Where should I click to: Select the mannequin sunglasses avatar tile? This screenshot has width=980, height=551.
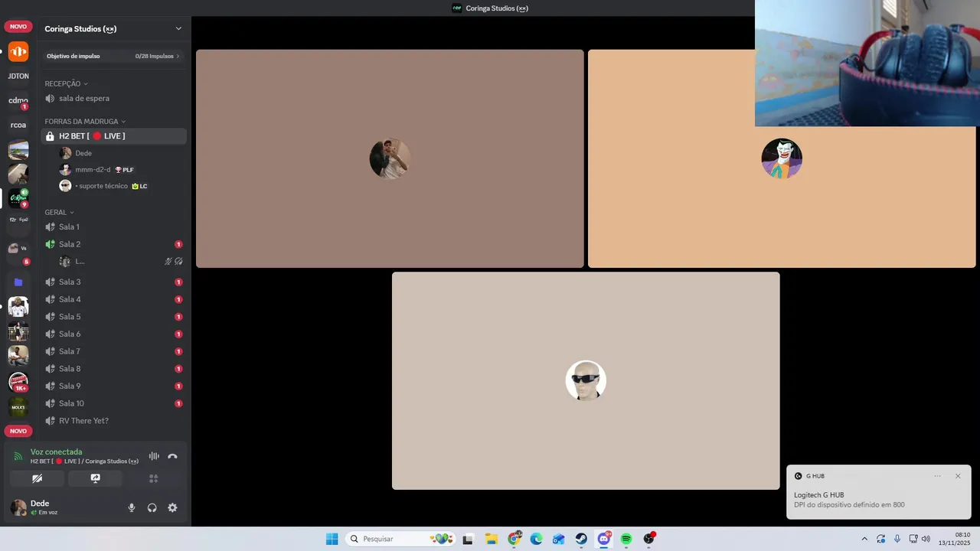coord(586,380)
